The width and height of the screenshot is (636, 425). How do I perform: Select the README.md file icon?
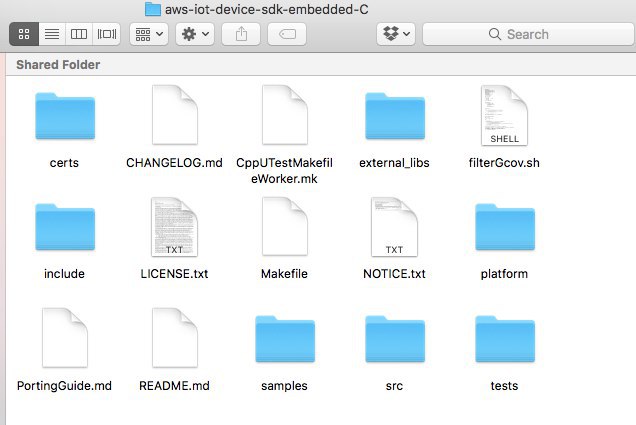[174, 338]
